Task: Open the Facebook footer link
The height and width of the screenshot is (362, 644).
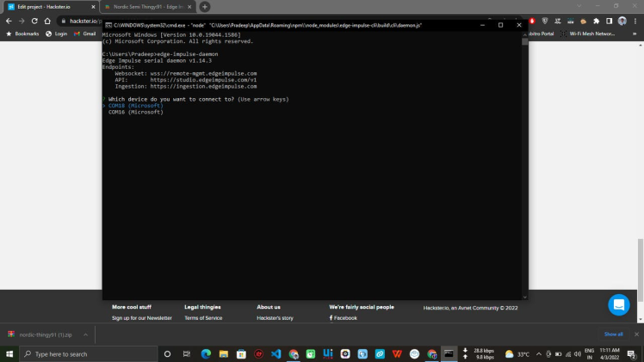Action: click(344, 318)
